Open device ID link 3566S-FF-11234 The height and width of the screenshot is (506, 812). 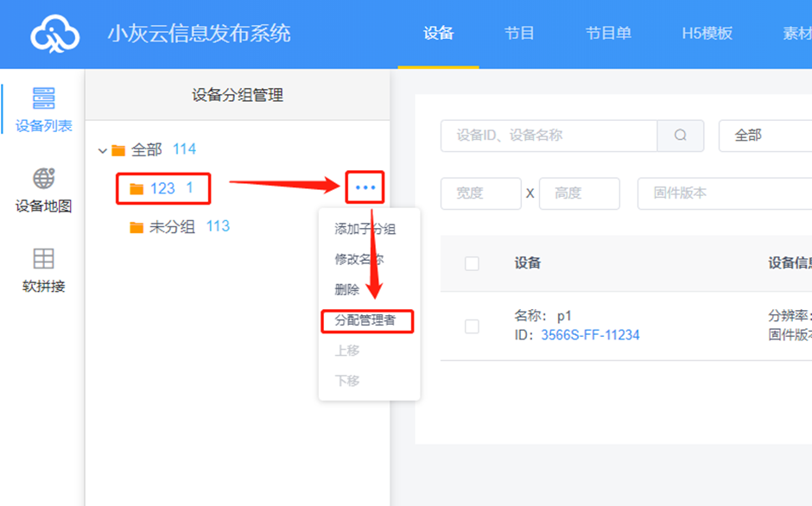[590, 335]
